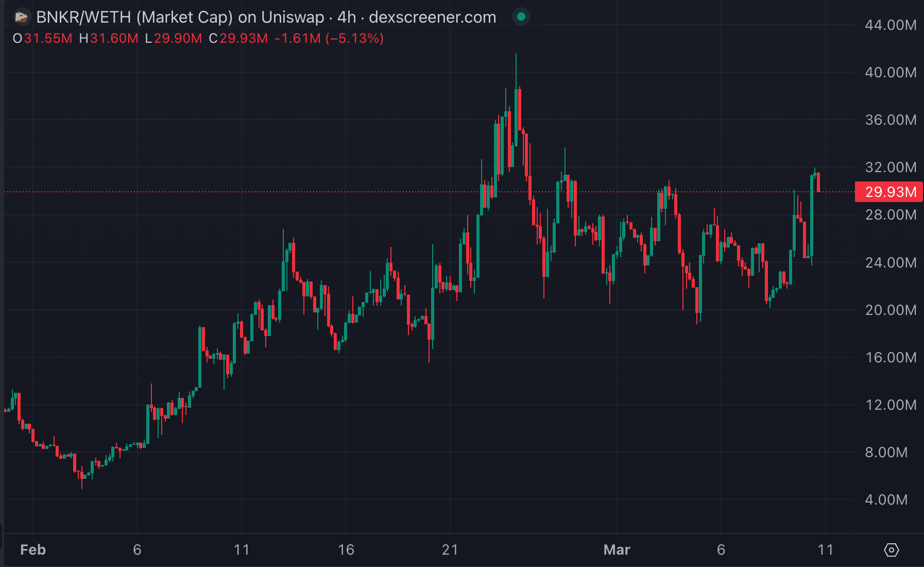Click the open value 31.55M
Screen dimensions: 924x567
48,39
